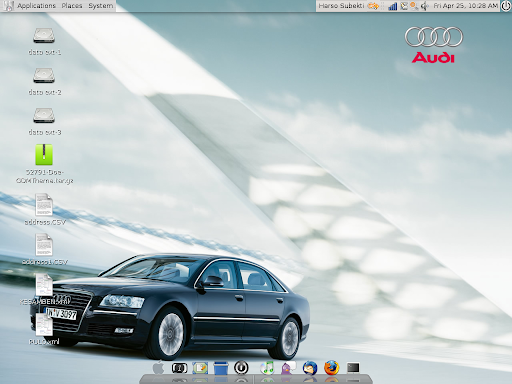Select the address.CSV file icon
The height and width of the screenshot is (384, 512).
click(x=44, y=204)
